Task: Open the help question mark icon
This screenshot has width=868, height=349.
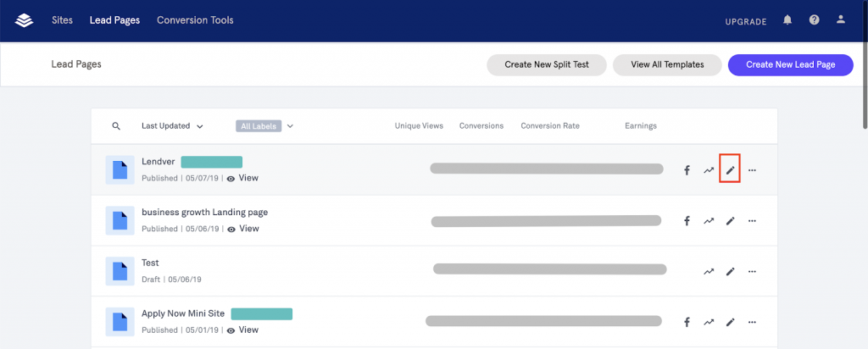Action: pyautogui.click(x=814, y=20)
